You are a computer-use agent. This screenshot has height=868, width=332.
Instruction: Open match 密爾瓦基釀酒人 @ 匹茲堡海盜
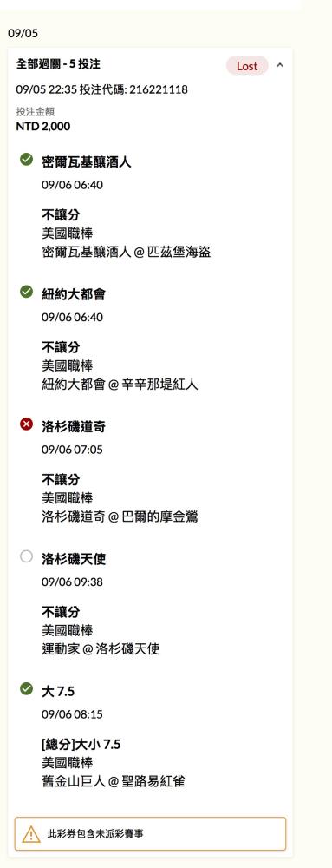126,253
